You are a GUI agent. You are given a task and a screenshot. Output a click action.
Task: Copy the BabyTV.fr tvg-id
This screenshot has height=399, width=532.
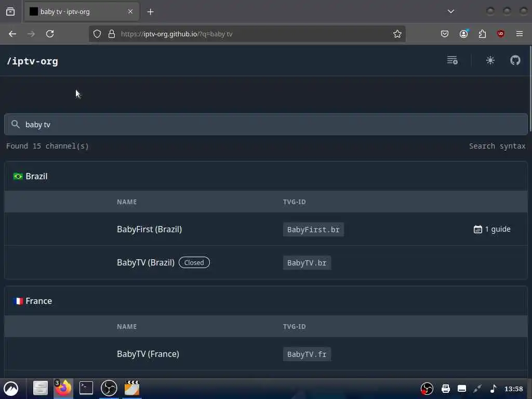pos(307,354)
